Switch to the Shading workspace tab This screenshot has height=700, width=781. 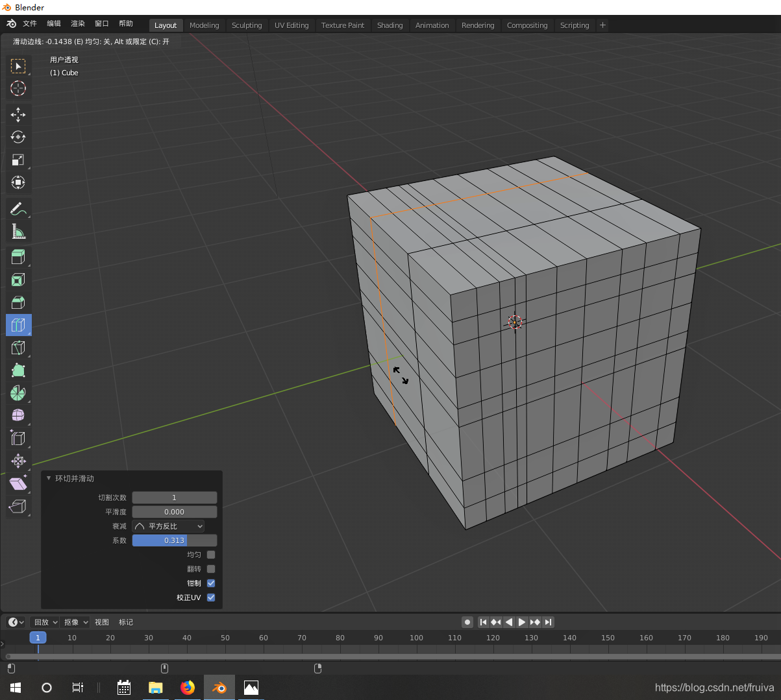[390, 25]
